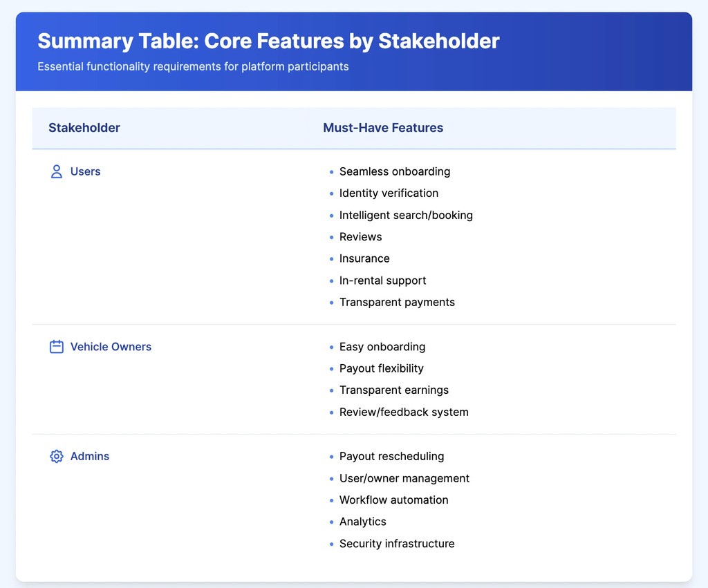Click the Vehicle Owners calendar icon

click(57, 347)
